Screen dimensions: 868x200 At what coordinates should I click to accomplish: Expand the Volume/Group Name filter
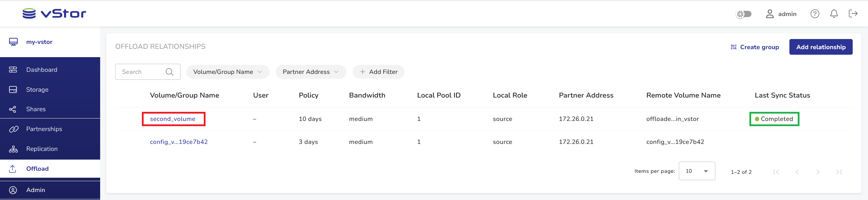(228, 72)
